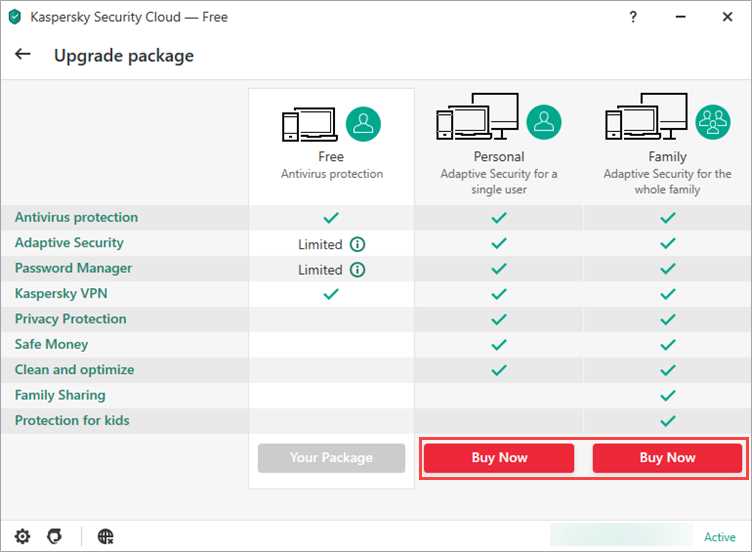This screenshot has height=552, width=752.
Task: Click the globe network status icon
Action: click(106, 536)
